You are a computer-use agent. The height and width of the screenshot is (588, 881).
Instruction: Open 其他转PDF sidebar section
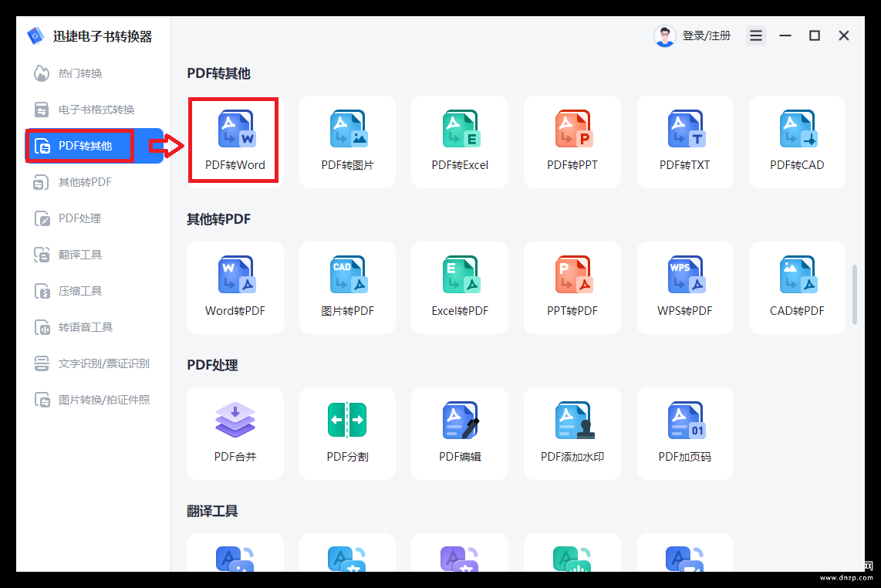click(94, 182)
